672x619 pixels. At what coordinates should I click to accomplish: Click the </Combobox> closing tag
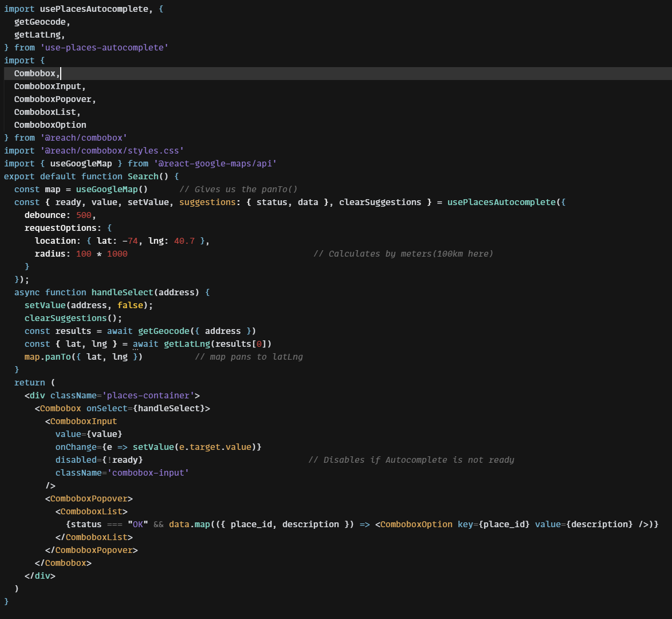pos(63,563)
